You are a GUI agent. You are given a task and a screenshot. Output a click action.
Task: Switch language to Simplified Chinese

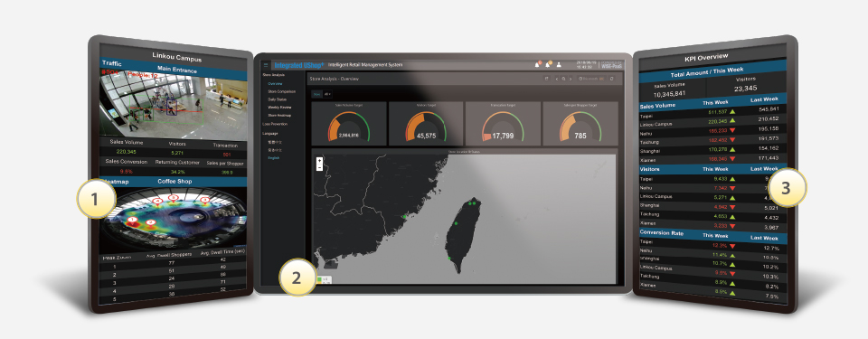pyautogui.click(x=275, y=150)
